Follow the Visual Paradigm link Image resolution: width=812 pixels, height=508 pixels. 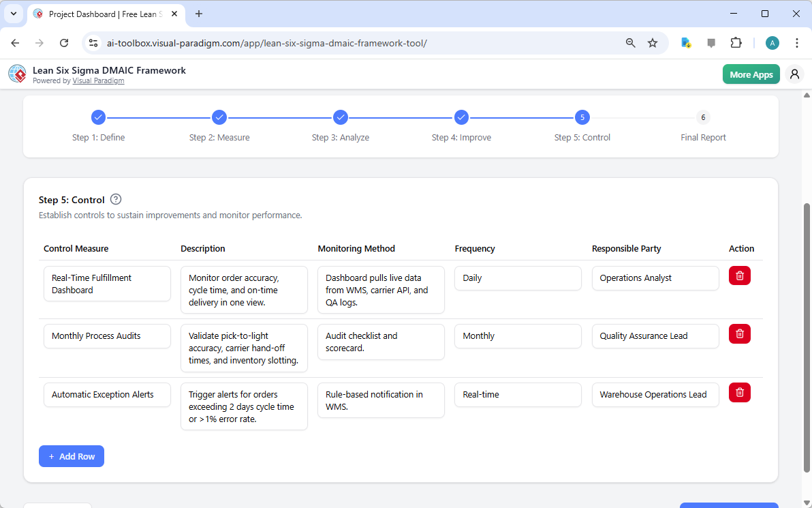coord(98,80)
